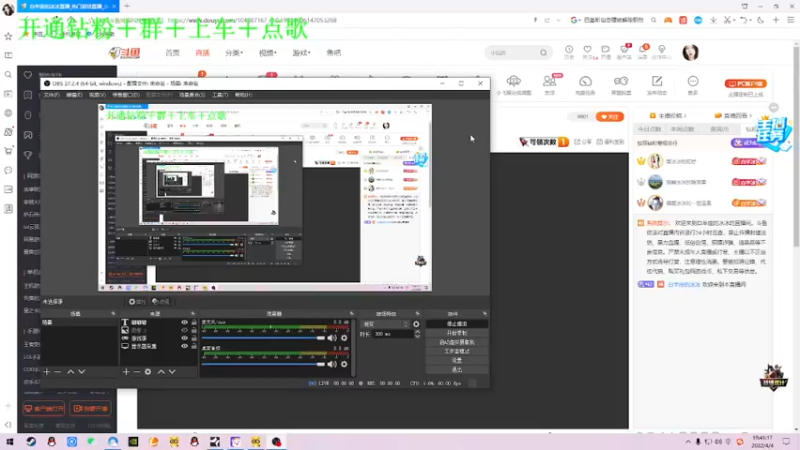Click the stop streaming button in OBS controls

[x=457, y=324]
